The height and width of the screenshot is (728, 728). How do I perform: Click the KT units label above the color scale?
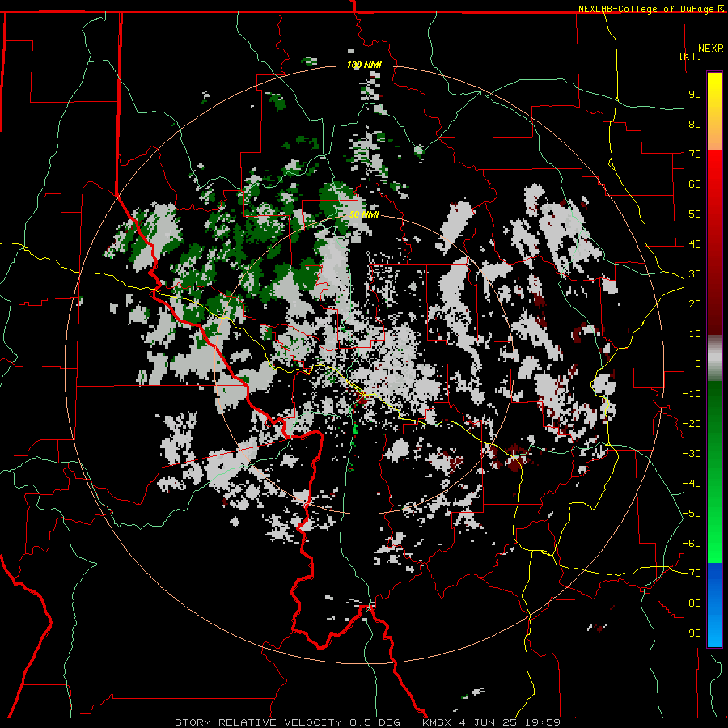(x=690, y=56)
